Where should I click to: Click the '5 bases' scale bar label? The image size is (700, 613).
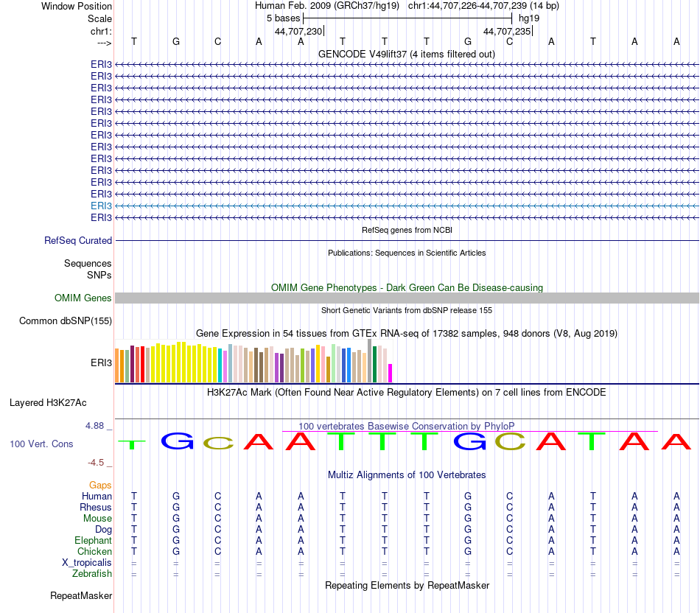(x=283, y=18)
